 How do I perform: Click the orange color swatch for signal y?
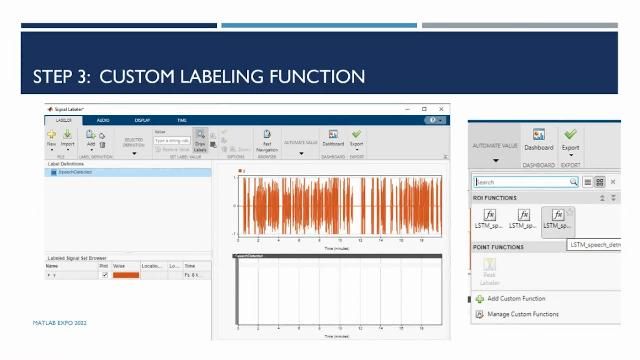[126, 275]
